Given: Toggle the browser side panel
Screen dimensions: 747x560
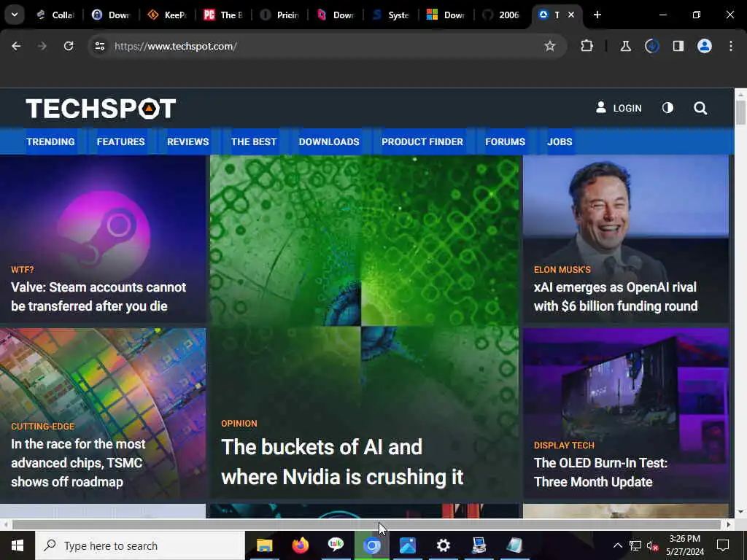Looking at the screenshot, I should click(678, 46).
